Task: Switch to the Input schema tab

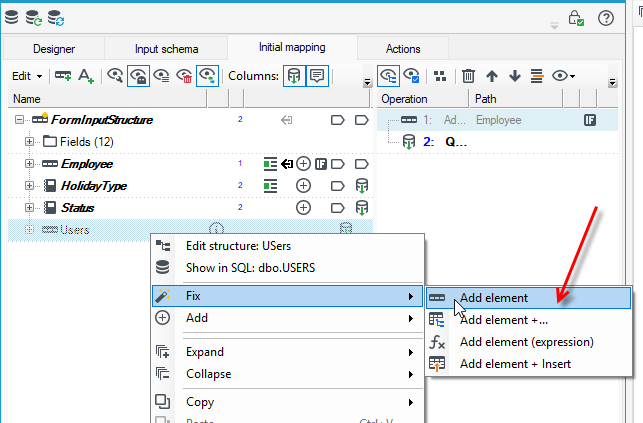Action: [166, 49]
